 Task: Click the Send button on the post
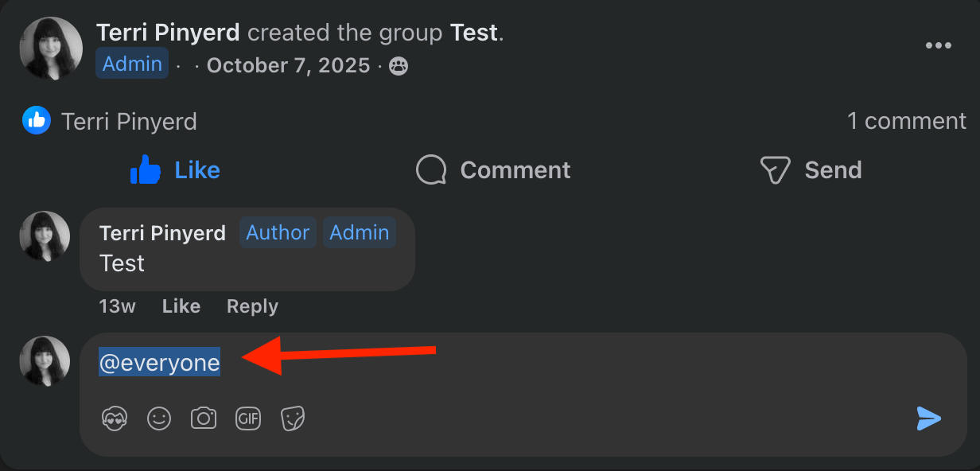click(x=811, y=169)
